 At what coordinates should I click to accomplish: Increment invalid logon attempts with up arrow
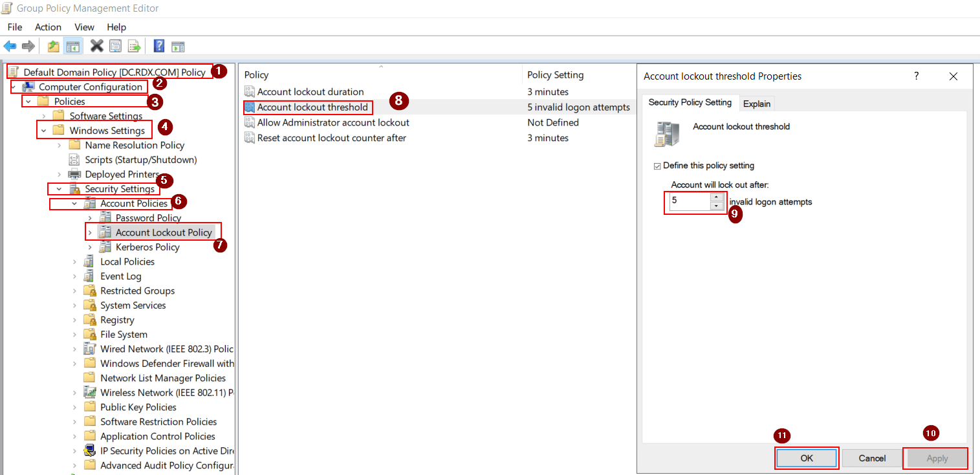coord(715,198)
